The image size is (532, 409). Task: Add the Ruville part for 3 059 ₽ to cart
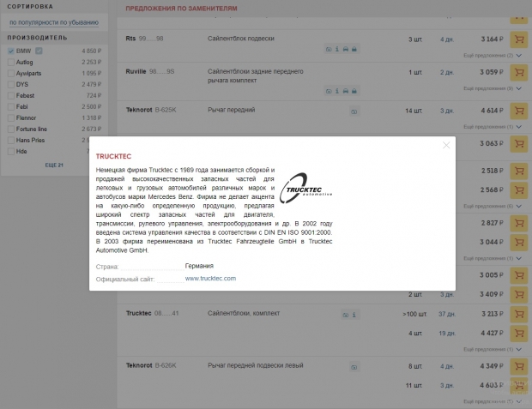pyautogui.click(x=518, y=72)
